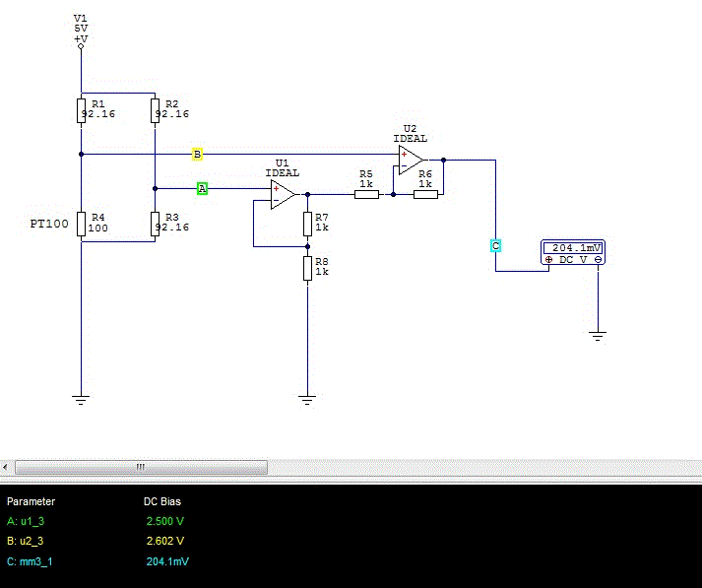Select resistor R8 1k
The width and height of the screenshot is (702, 588).
tap(307, 268)
